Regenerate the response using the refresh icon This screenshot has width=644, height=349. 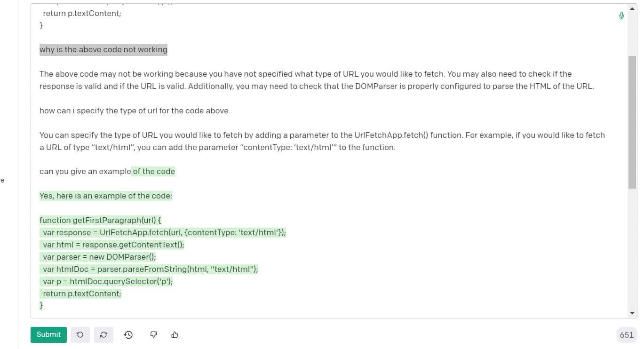pos(103,334)
